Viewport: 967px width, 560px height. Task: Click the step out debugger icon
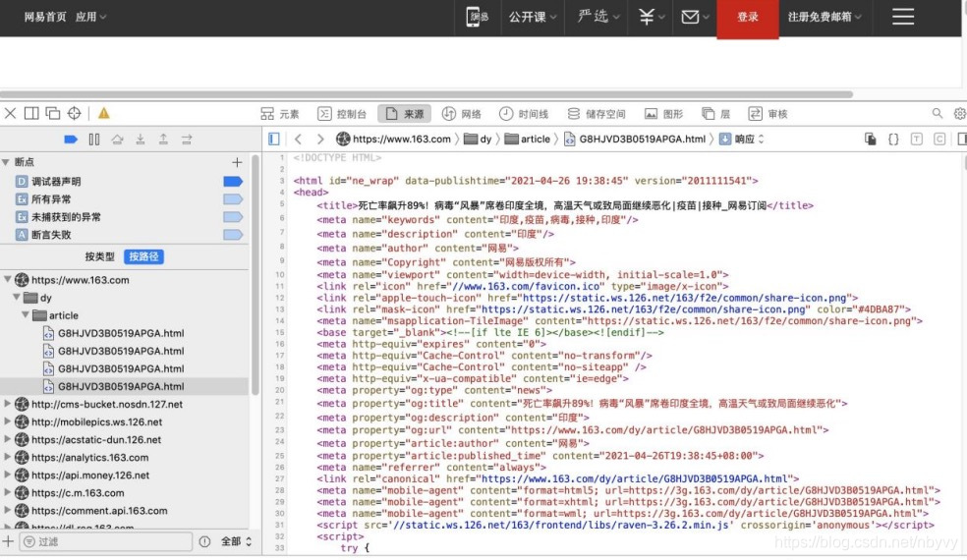point(163,140)
